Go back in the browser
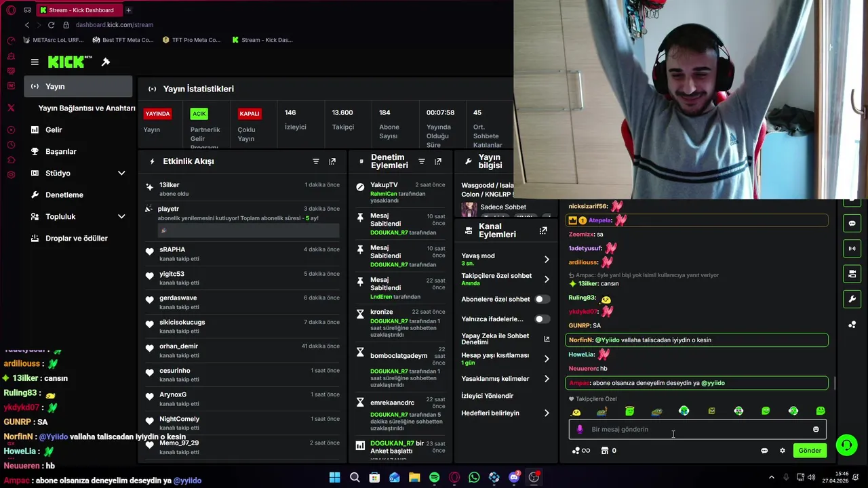This screenshot has width=868, height=488. tap(27, 25)
